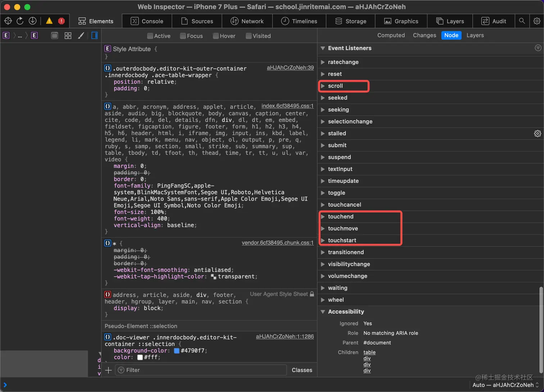Click the Style Attribute E icon
Viewport: 544px width, 392px height.
(108, 49)
